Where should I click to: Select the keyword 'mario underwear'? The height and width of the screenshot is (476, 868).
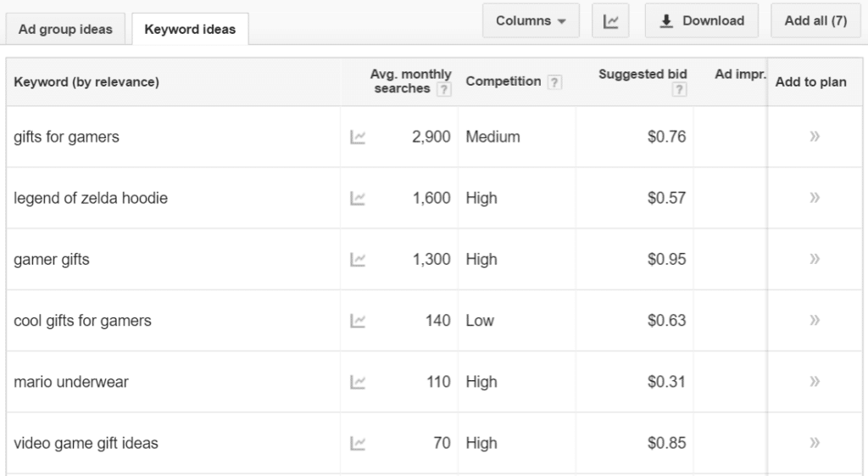click(71, 382)
